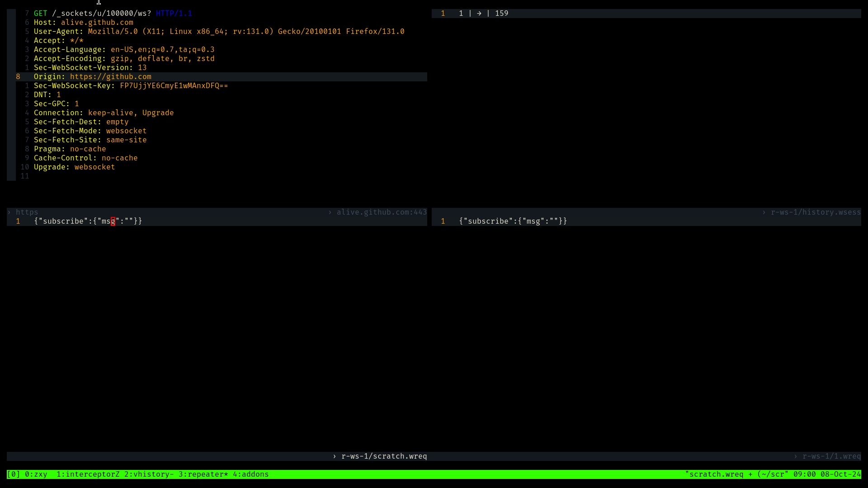Open the 4:addons tmux window

tap(250, 474)
